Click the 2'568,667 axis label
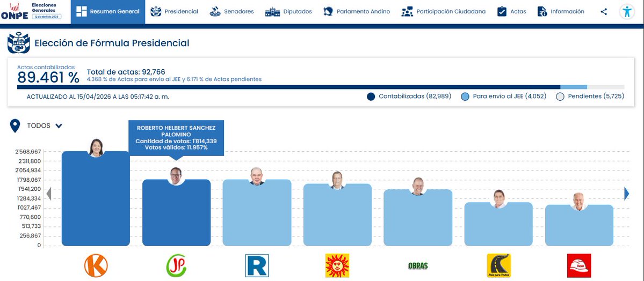This screenshot has height=281, width=644. [x=28, y=152]
